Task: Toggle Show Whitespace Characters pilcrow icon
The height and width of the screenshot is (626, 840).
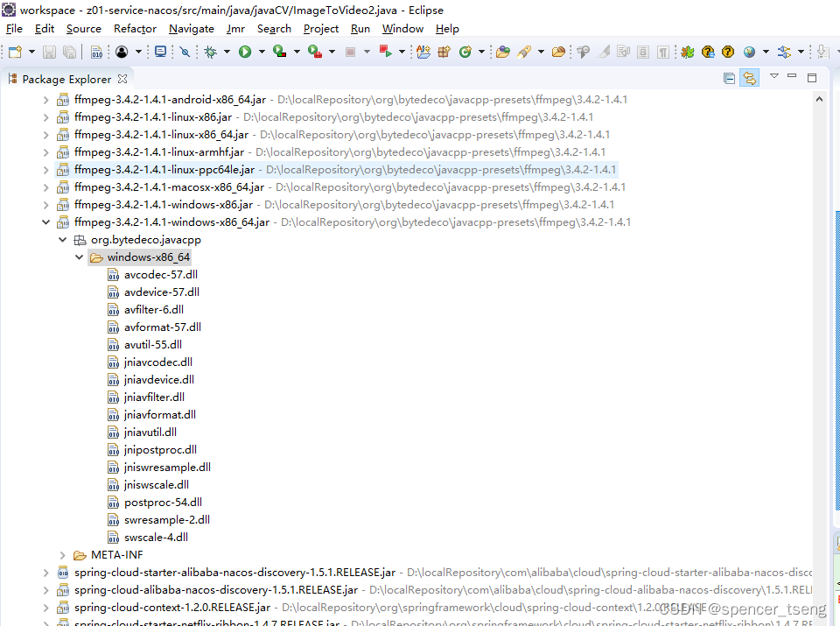Action: point(663,52)
